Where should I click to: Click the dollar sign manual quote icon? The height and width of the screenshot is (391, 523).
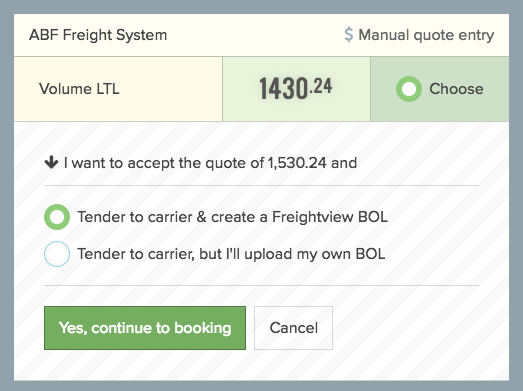click(349, 35)
